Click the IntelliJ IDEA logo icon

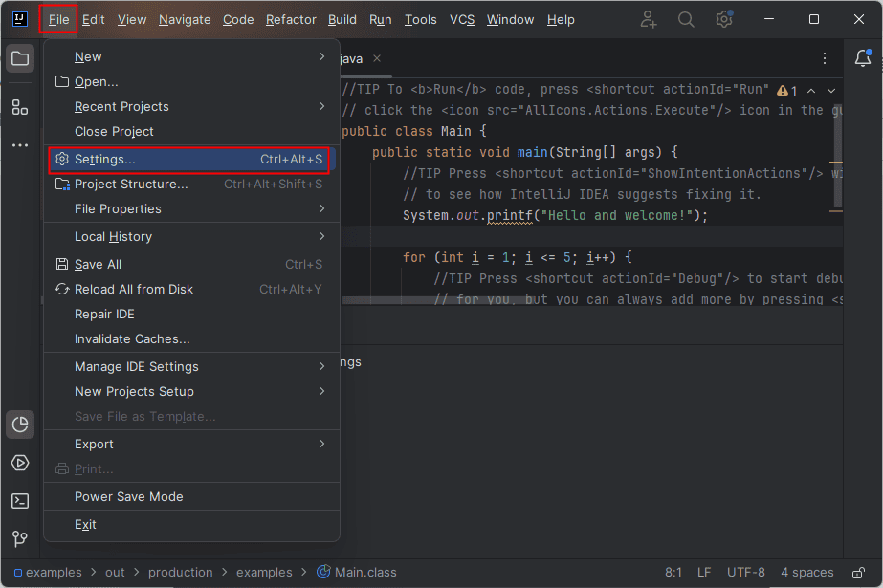click(x=20, y=19)
